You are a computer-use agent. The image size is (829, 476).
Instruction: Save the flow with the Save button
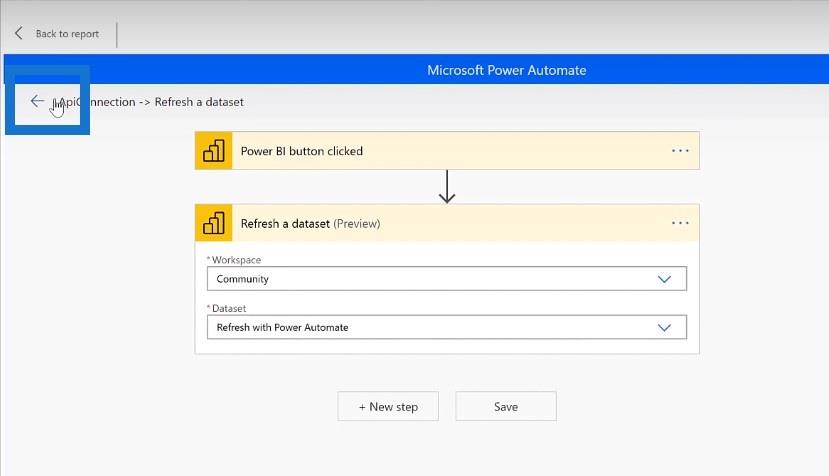click(x=506, y=406)
